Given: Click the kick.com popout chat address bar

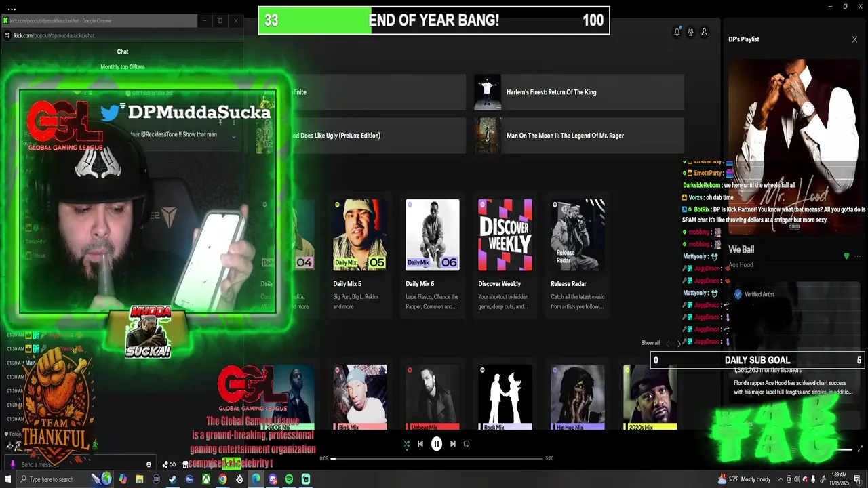Looking at the screenshot, I should (x=122, y=35).
